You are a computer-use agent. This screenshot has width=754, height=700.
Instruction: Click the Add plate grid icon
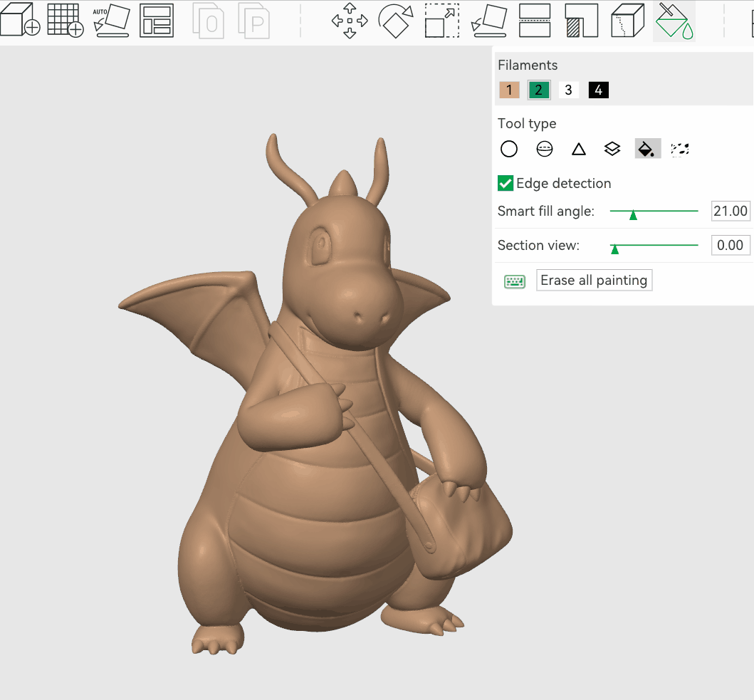click(66, 20)
